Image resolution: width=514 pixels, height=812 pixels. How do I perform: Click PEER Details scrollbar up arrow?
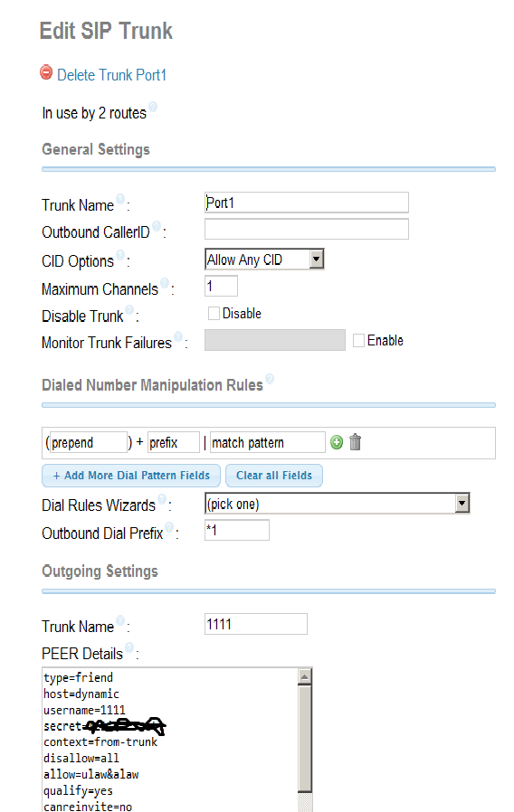click(x=305, y=676)
